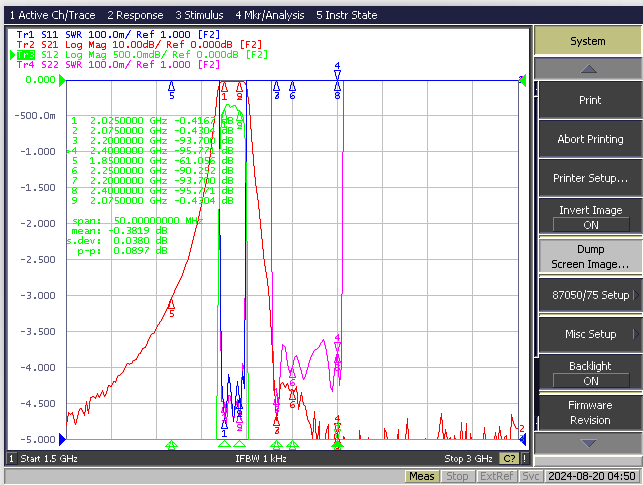
Task: Click red marker 1 at passband top
Action: click(224, 91)
